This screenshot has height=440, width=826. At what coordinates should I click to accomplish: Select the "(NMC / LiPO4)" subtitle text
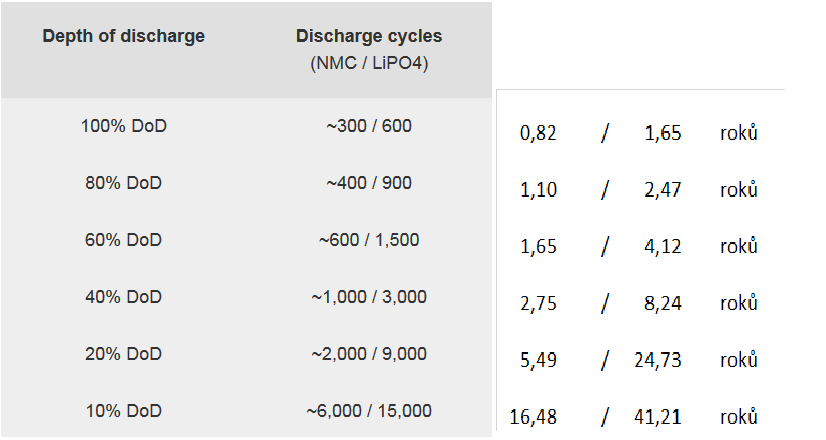tap(368, 63)
